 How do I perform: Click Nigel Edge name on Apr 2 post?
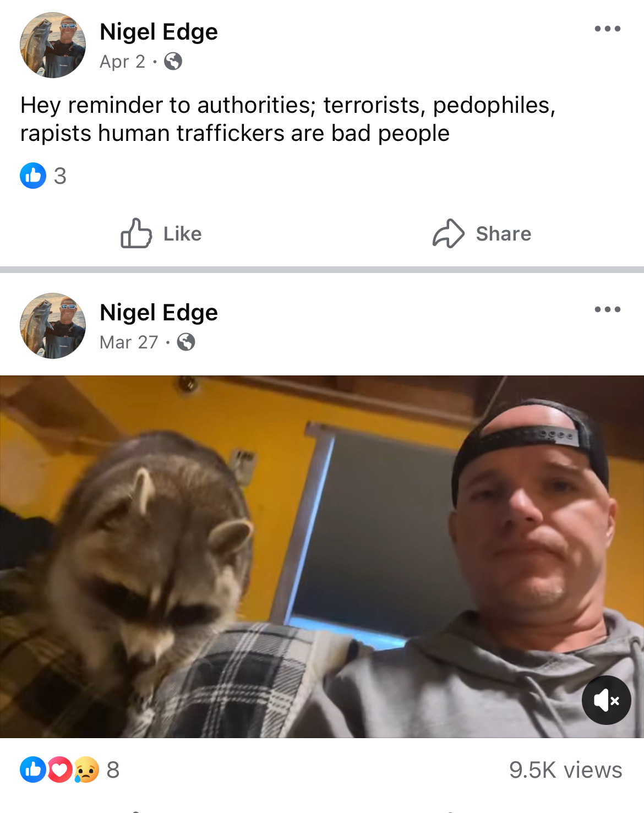coord(159,32)
